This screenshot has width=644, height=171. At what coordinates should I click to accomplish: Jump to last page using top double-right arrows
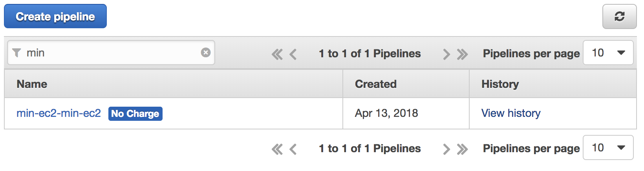tap(462, 54)
